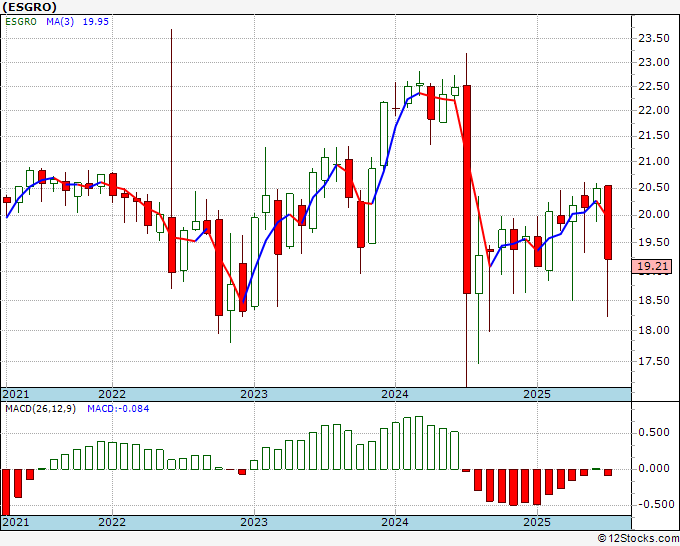This screenshot has height=546, width=680.
Task: Click the 0.000 MACD axis label
Action: pyautogui.click(x=654, y=468)
